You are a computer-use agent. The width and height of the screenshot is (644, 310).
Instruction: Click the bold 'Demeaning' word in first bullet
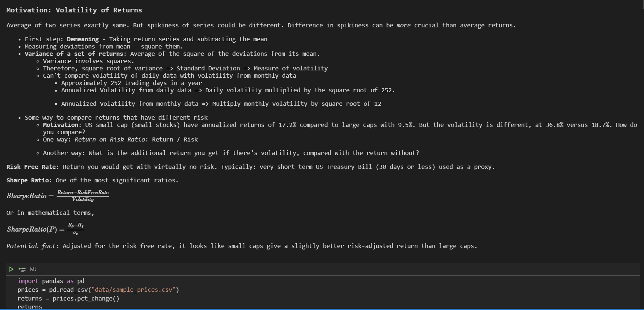tap(83, 39)
